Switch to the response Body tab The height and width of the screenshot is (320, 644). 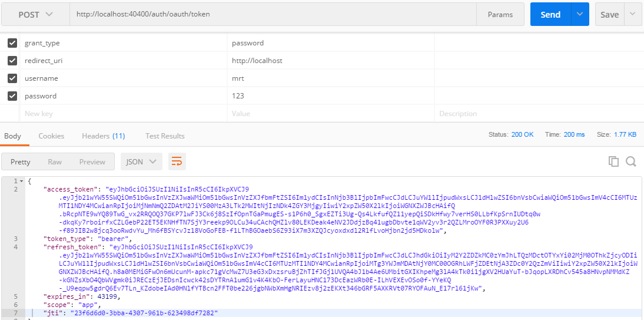point(12,136)
